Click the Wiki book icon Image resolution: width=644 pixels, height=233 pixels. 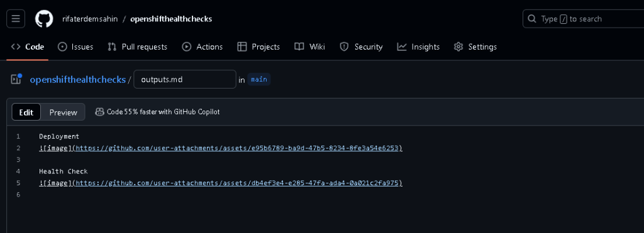tap(299, 46)
